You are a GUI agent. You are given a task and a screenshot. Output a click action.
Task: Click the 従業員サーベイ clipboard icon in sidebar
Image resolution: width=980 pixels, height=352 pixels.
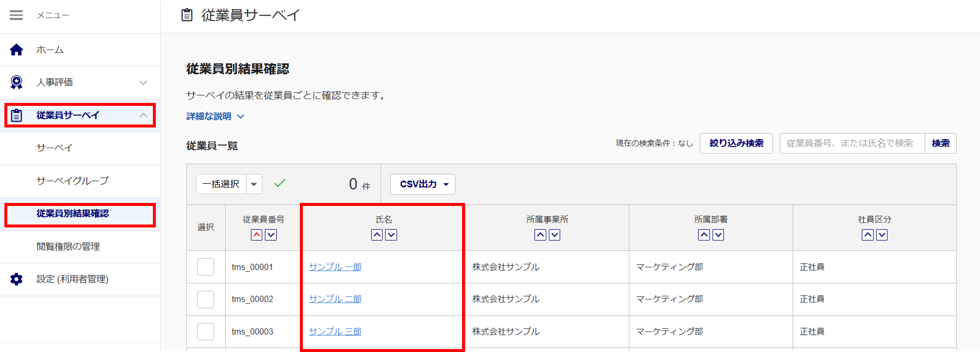(16, 115)
